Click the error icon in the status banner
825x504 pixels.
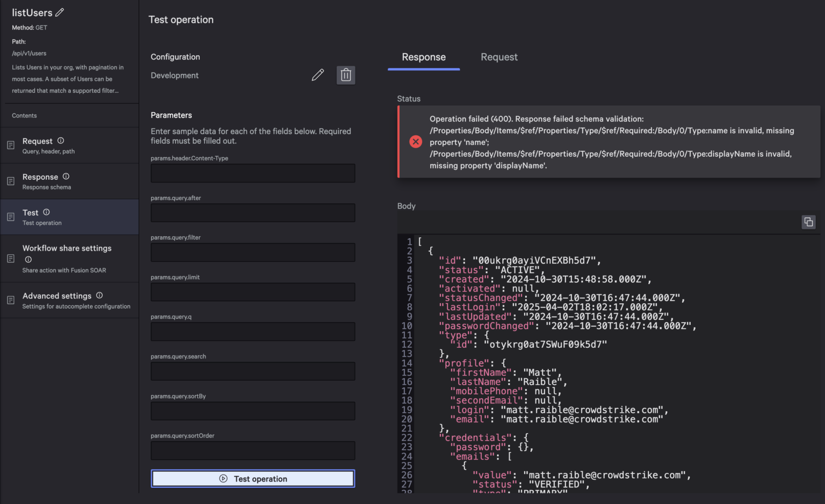point(416,141)
